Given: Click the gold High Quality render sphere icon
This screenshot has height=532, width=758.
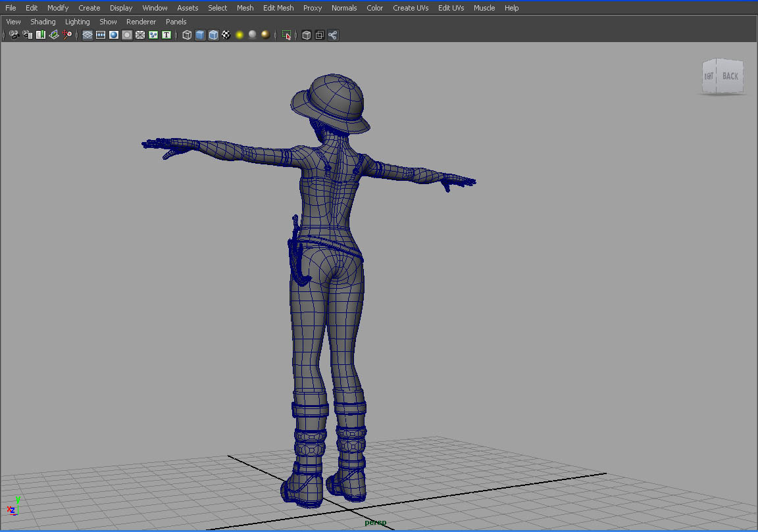Looking at the screenshot, I should [265, 35].
